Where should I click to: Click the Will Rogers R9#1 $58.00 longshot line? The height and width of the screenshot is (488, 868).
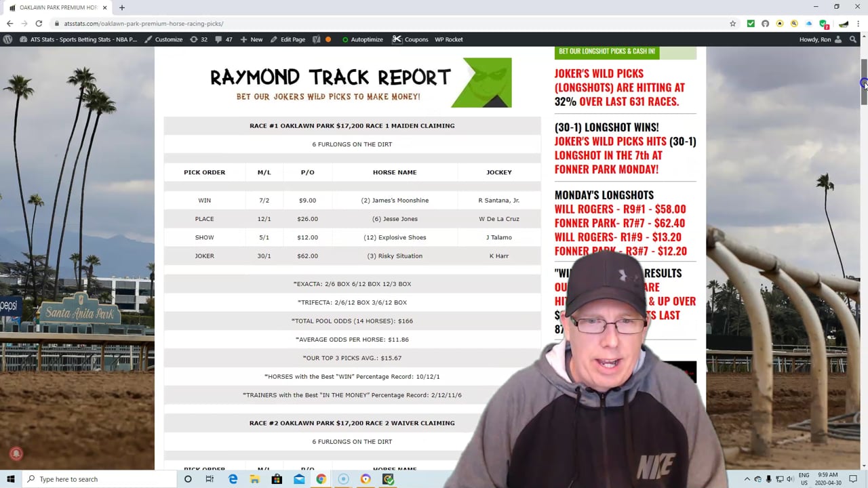click(620, 209)
